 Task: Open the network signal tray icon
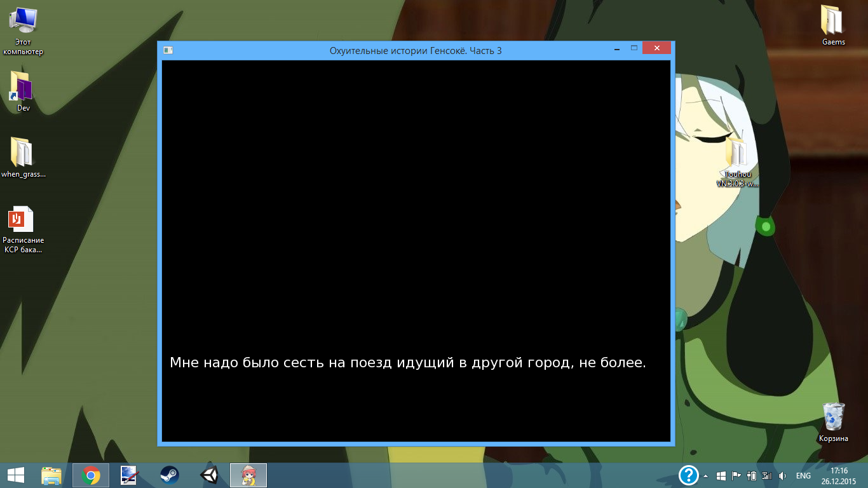pos(766,475)
